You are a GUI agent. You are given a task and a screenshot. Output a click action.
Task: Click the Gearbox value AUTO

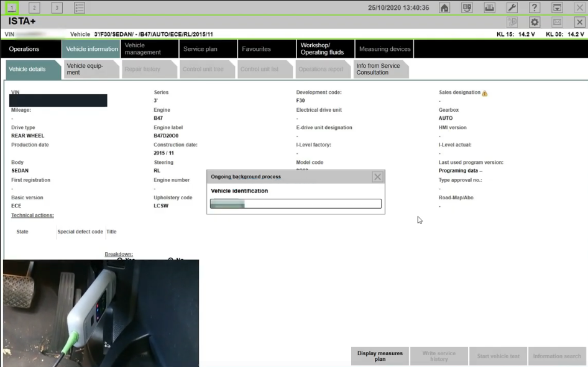(446, 119)
